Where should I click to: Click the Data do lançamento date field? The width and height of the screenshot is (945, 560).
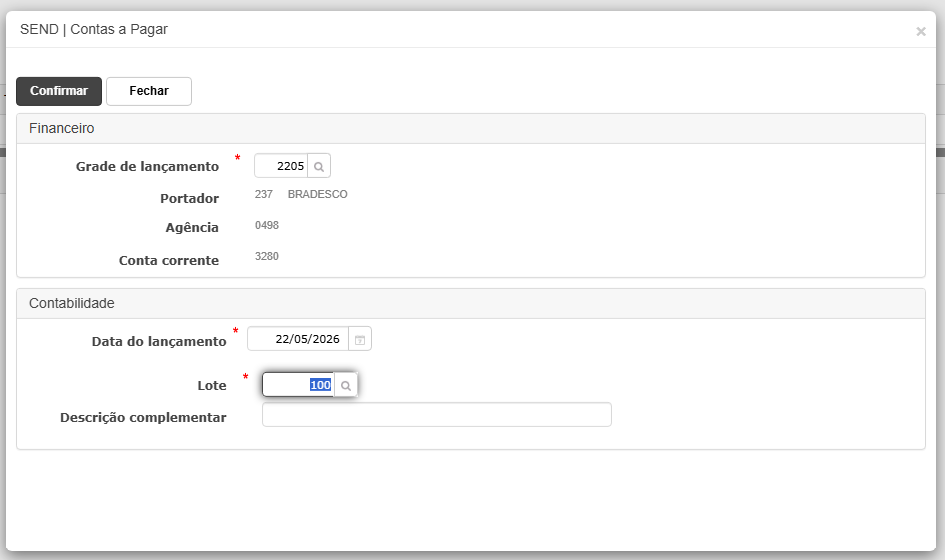click(x=298, y=339)
